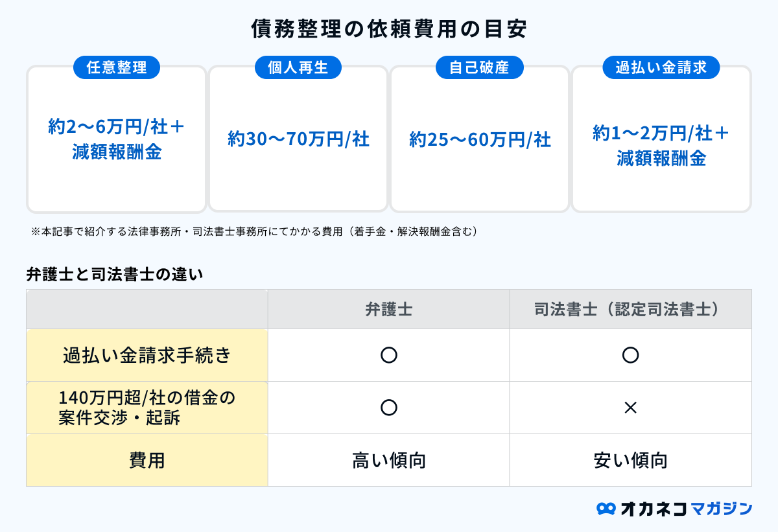This screenshot has height=532, width=778.
Task: Click the 安い傾向 cell
Action: [630, 460]
